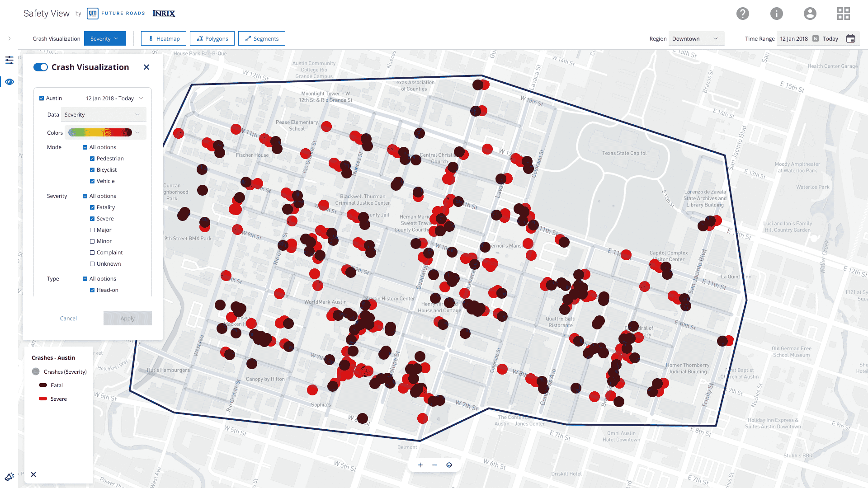Uncheck the Fatality checkbox
The image size is (868, 488).
[x=92, y=207]
